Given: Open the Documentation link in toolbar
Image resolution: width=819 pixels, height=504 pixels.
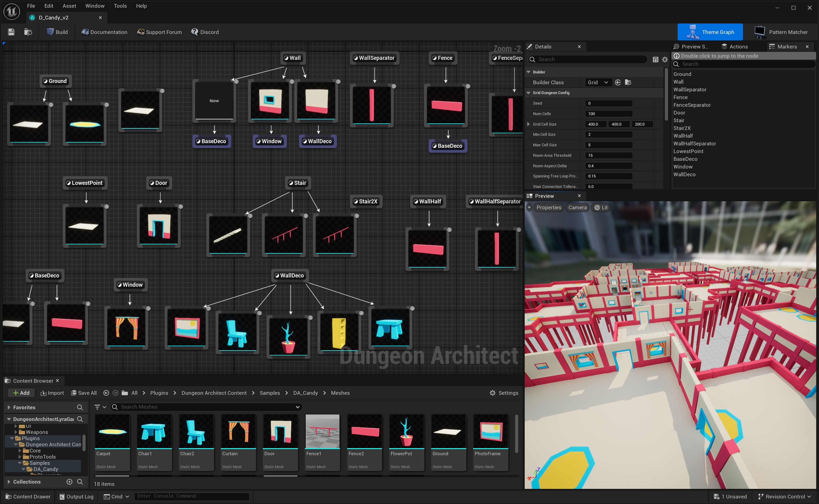Looking at the screenshot, I should [104, 32].
